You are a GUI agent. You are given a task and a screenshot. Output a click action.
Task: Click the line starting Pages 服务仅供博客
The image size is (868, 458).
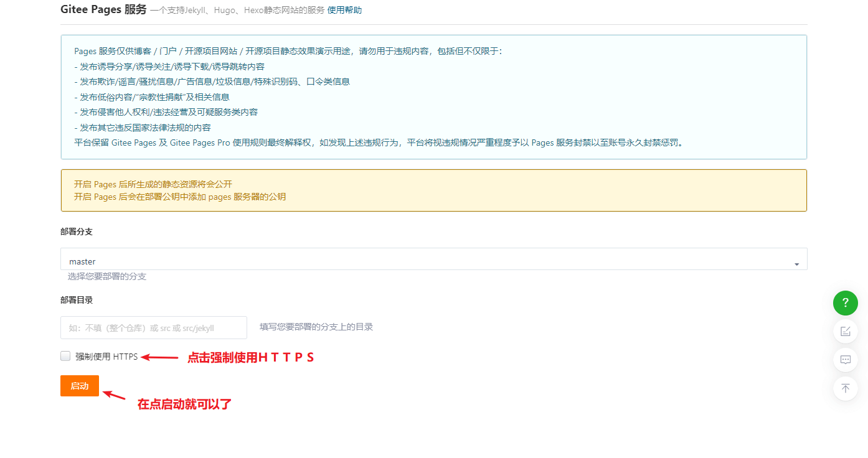point(288,51)
